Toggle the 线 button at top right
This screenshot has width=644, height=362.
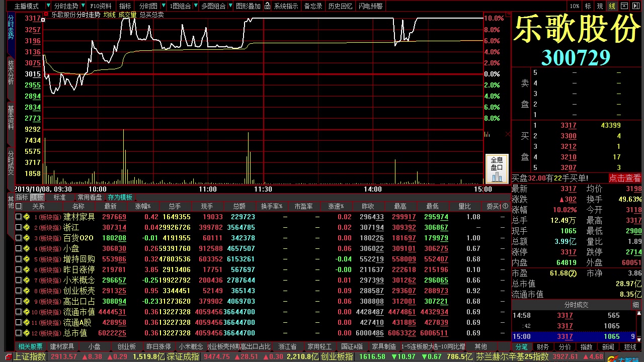[x=612, y=6]
